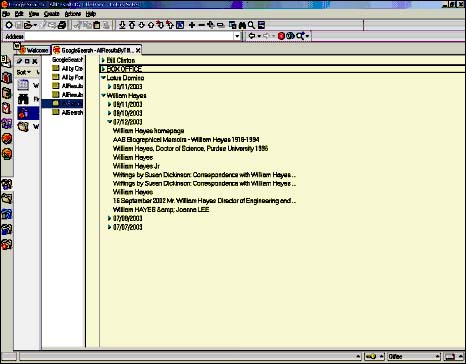Image resolution: width=466 pixels, height=364 pixels.
Task: Open the red address book bookmark icon
Action: (x=7, y=77)
